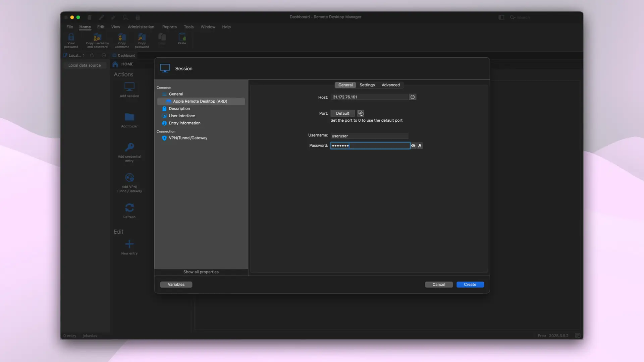Click Show all properties
The image size is (644, 362).
pos(201,272)
